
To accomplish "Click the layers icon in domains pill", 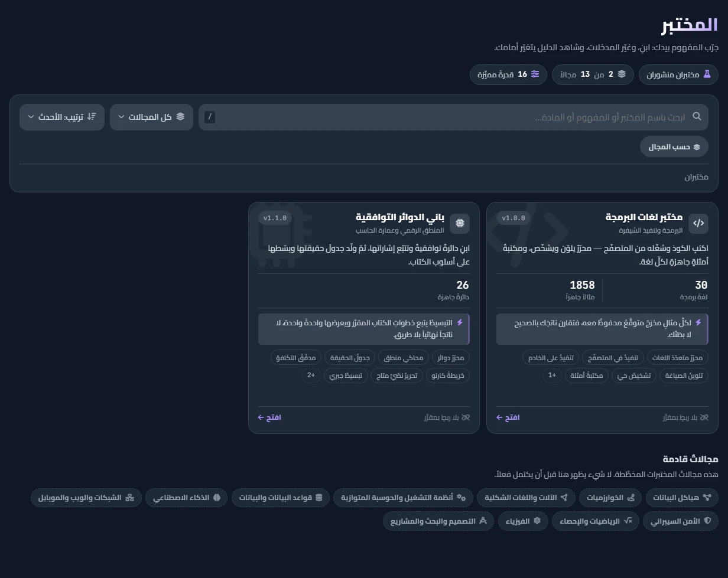I will [x=622, y=74].
